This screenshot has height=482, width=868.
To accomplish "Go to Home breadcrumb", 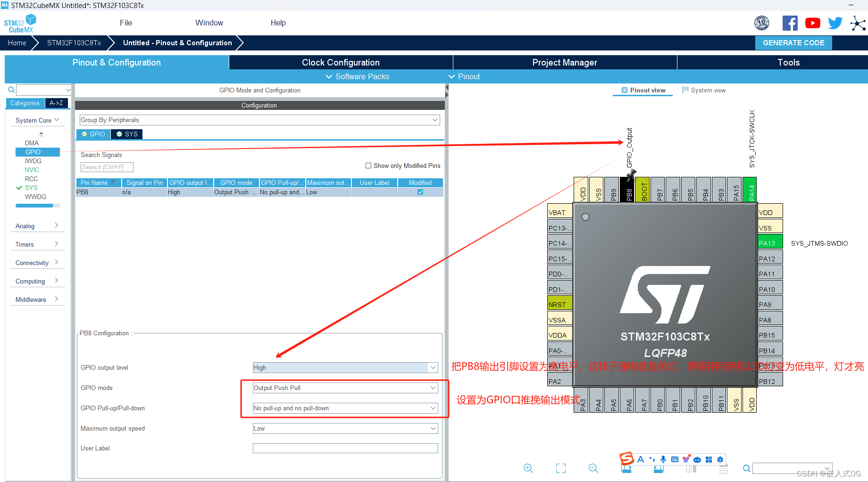I will (x=17, y=42).
